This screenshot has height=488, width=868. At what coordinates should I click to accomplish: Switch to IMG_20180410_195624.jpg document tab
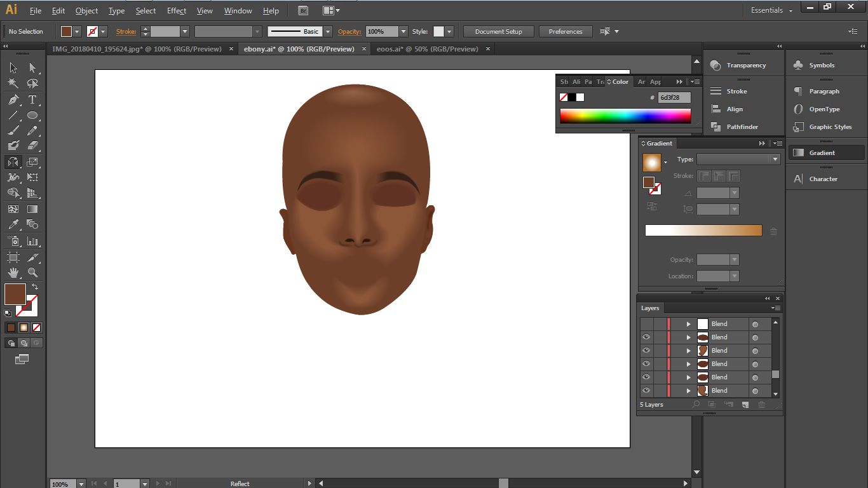(x=137, y=49)
